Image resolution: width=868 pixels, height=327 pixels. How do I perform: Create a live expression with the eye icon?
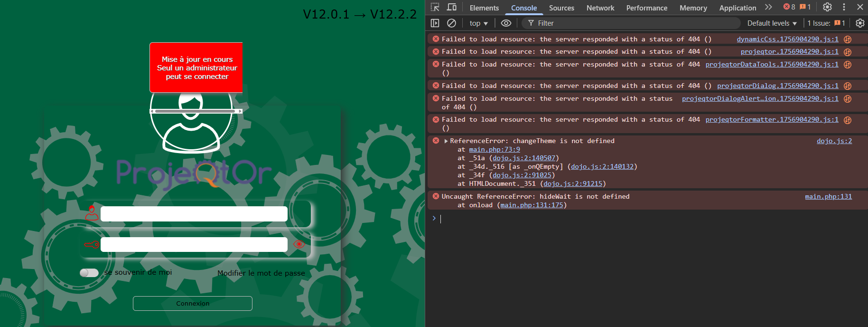pyautogui.click(x=506, y=23)
